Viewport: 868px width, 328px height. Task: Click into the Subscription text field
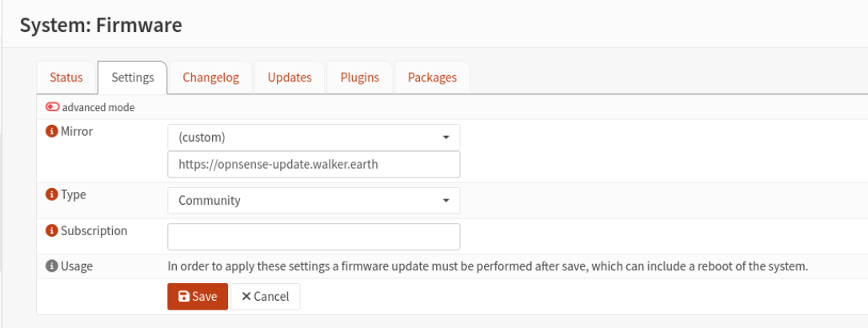pyautogui.click(x=314, y=237)
